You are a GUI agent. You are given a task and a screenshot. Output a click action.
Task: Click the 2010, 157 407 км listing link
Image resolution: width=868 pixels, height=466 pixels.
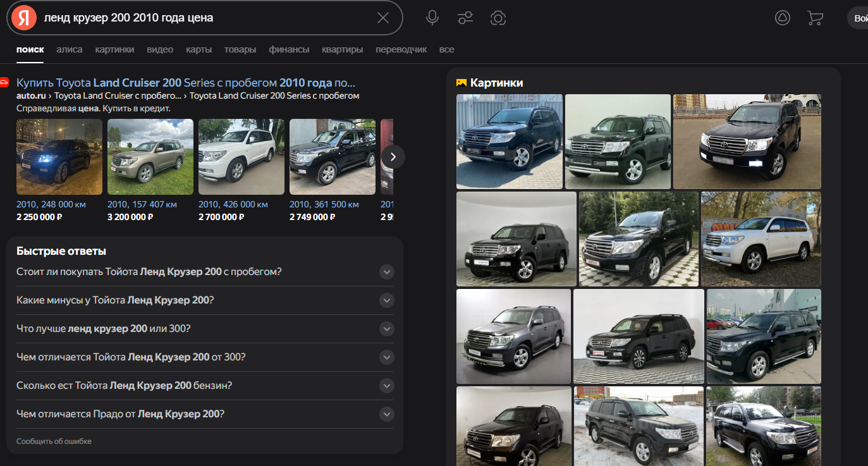(x=142, y=205)
